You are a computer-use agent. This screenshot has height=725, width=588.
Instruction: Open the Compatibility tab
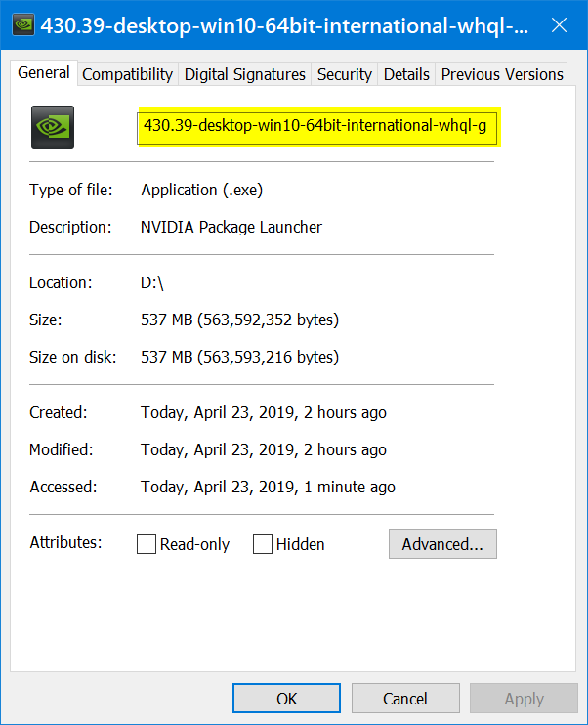pyautogui.click(x=128, y=74)
